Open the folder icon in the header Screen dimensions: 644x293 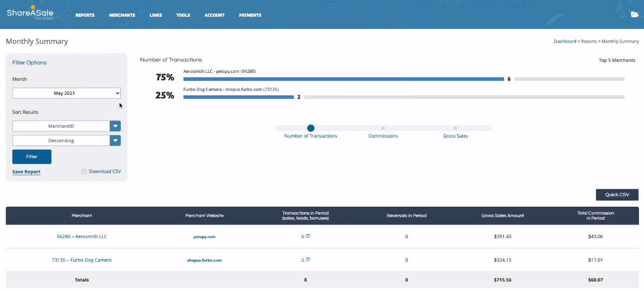tap(635, 14)
